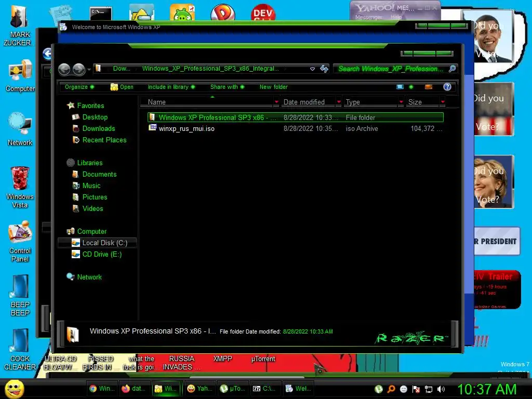Open Documents library
The height and width of the screenshot is (399, 532).
tap(99, 175)
